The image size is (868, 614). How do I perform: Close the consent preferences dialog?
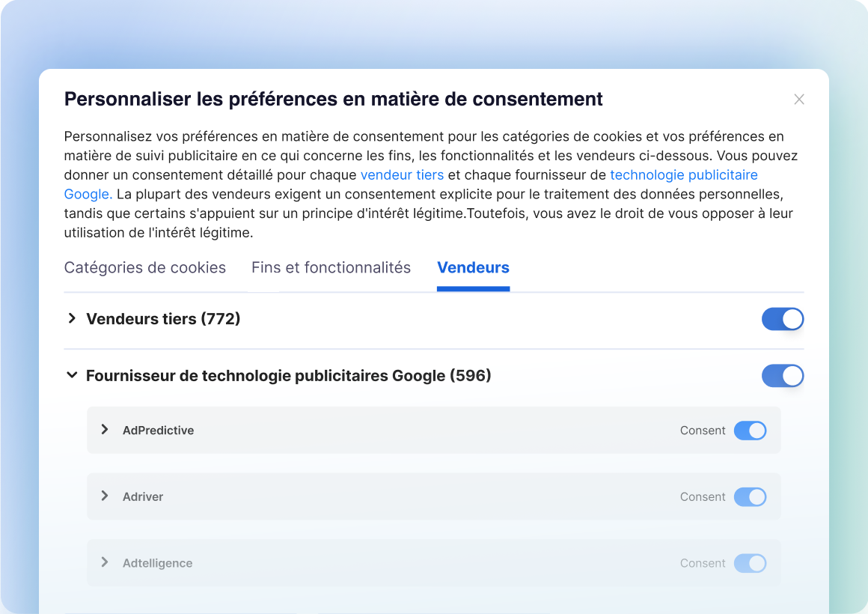(x=799, y=100)
